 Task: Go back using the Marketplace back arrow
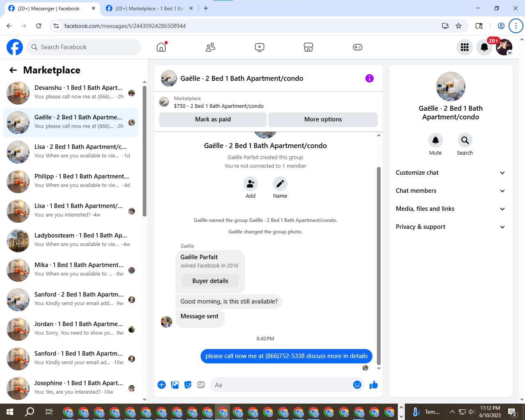click(13, 70)
